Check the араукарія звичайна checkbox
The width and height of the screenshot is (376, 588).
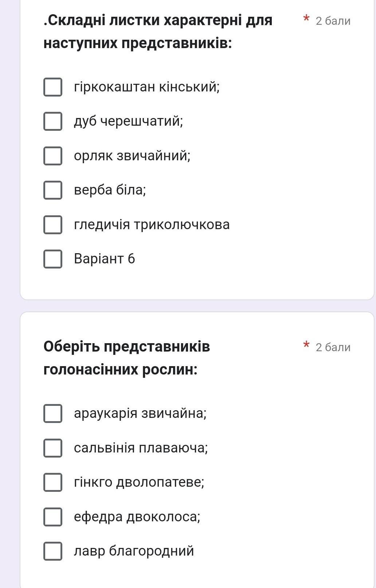coord(53,413)
